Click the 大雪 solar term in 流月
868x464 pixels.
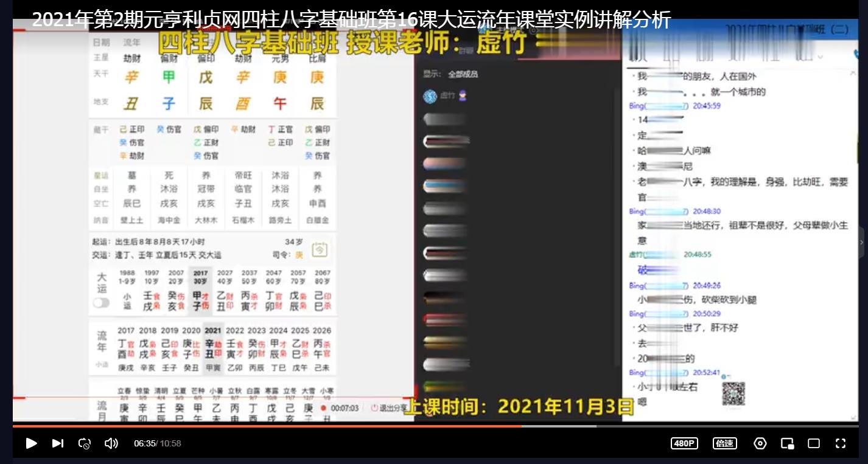point(309,391)
